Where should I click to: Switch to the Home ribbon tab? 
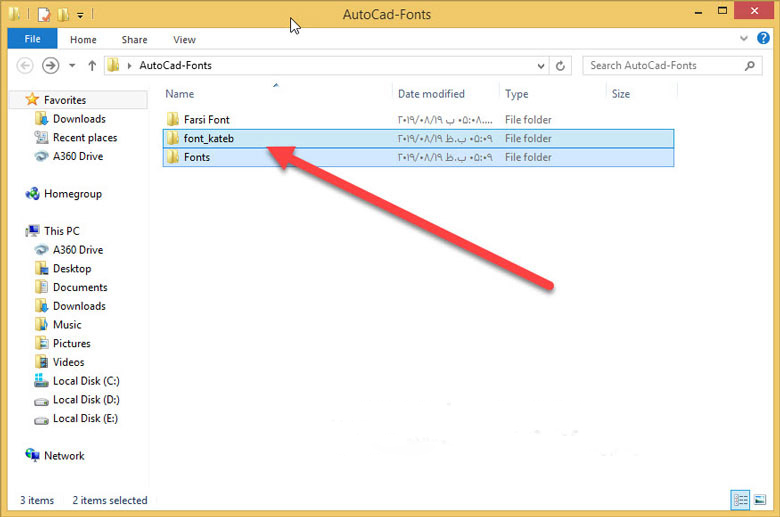(x=83, y=40)
